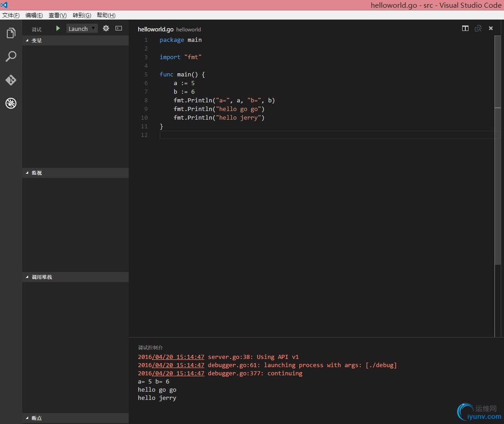
Task: Click the 调试控制台 debug console title
Action: 151,348
